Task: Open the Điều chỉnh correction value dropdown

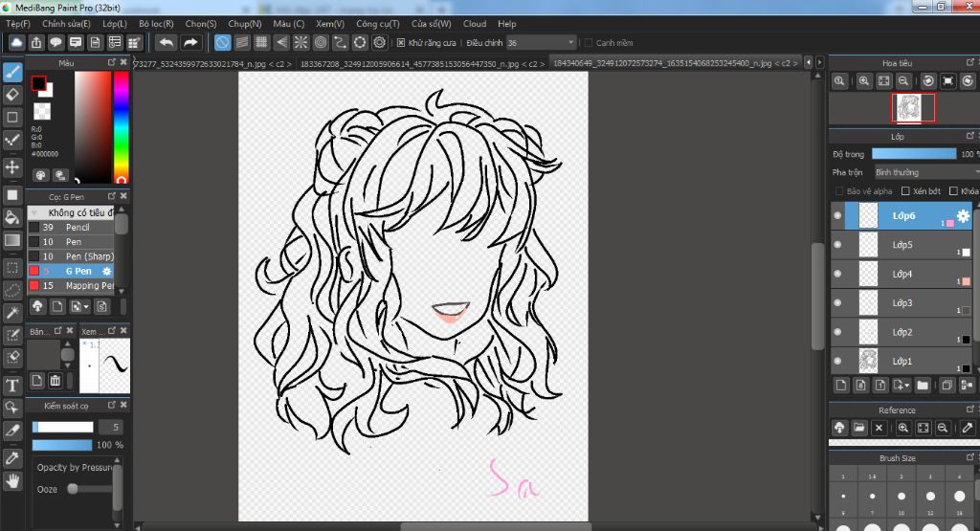Action: pyautogui.click(x=541, y=42)
